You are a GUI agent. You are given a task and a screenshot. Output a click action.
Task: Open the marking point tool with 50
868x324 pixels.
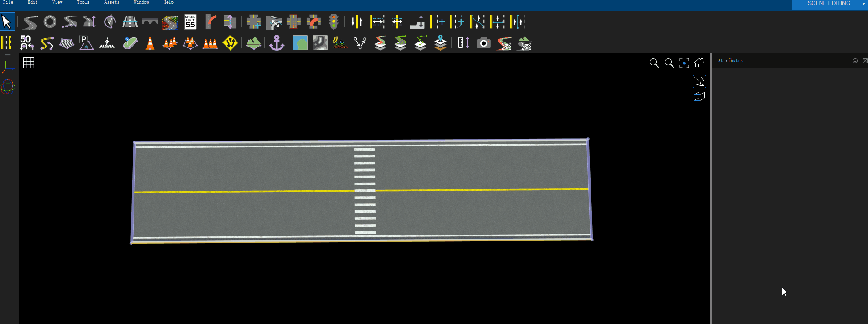[26, 43]
